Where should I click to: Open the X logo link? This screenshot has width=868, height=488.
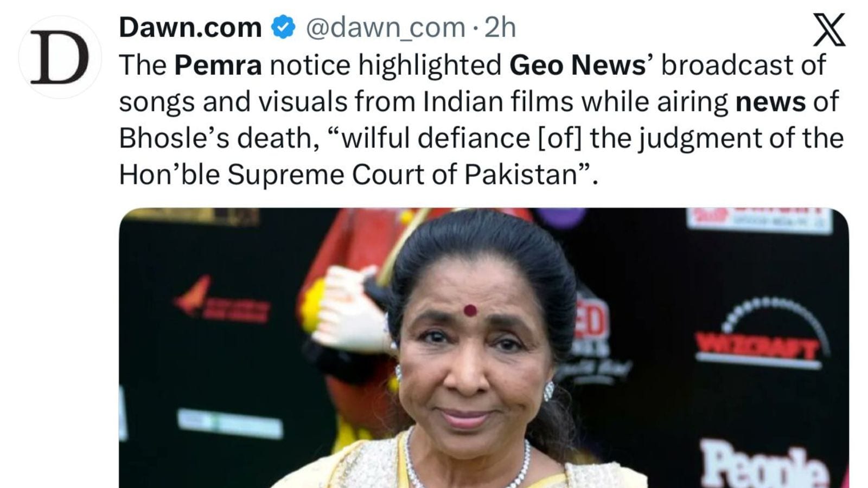[x=829, y=30]
